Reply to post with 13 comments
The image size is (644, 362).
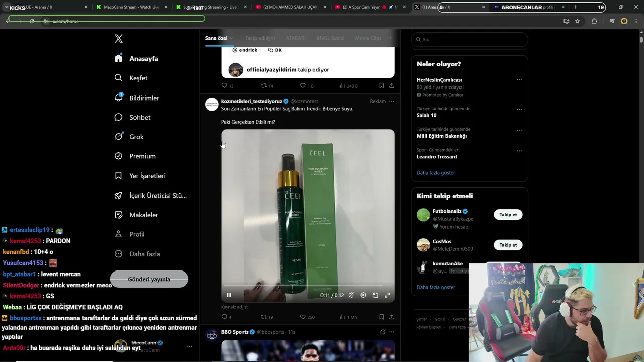[x=227, y=86]
